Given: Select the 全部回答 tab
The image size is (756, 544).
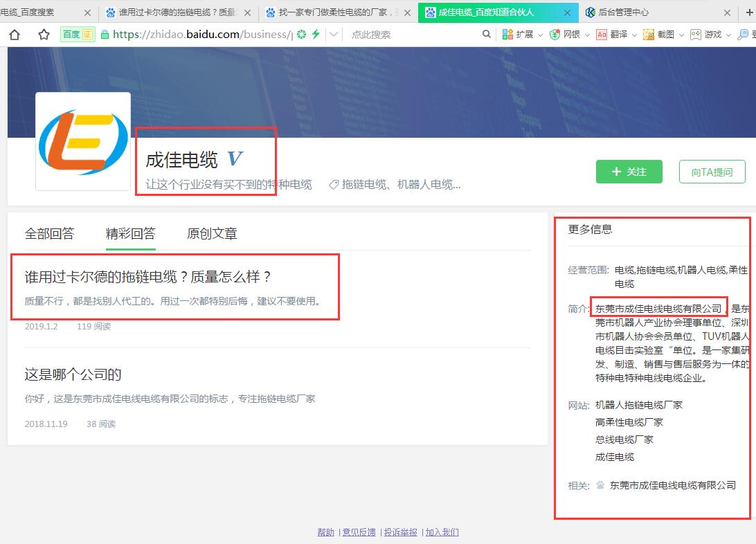Looking at the screenshot, I should [49, 234].
